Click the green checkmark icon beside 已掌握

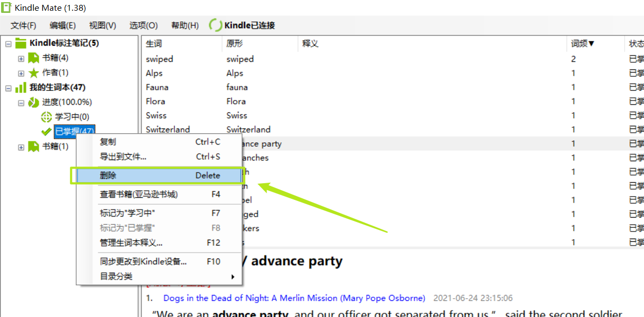[46, 132]
